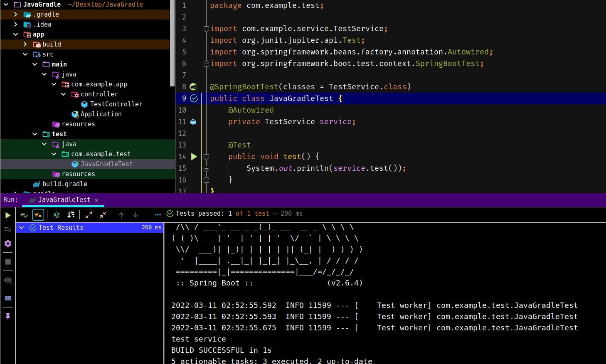Viewport: 606px width, 364px height.
Task: Click the Sort Alphabetically icon in test toolbar
Action: (57, 215)
